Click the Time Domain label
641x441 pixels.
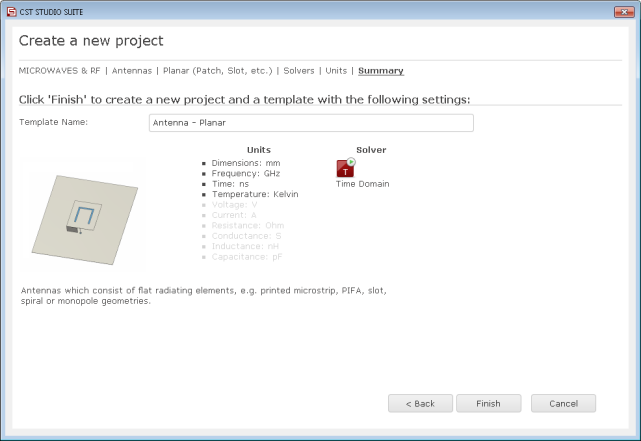[363, 184]
